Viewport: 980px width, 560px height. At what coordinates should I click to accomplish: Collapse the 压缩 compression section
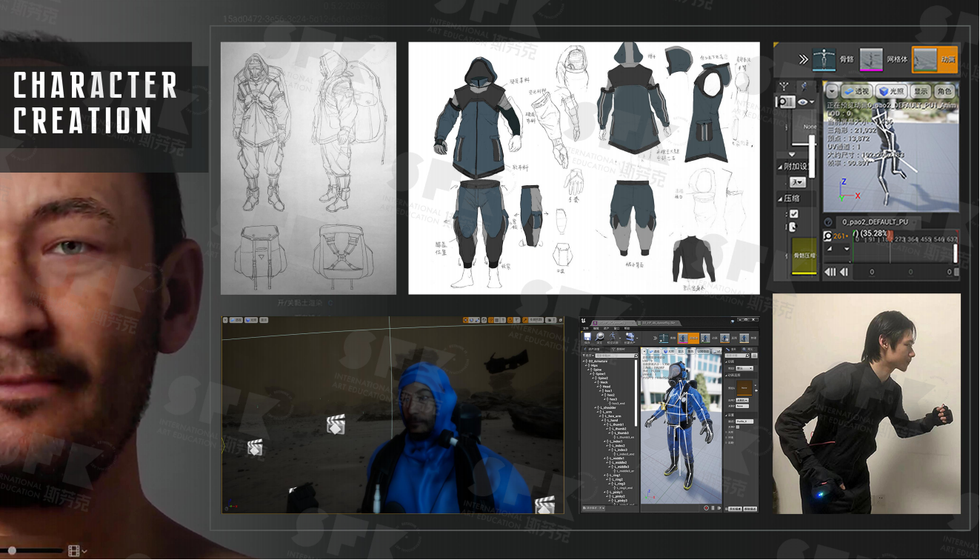pos(779,199)
